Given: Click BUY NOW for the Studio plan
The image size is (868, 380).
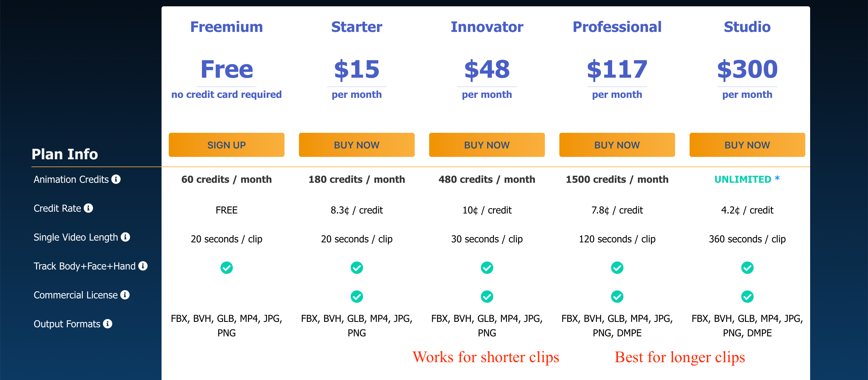Looking at the screenshot, I should tap(747, 145).
